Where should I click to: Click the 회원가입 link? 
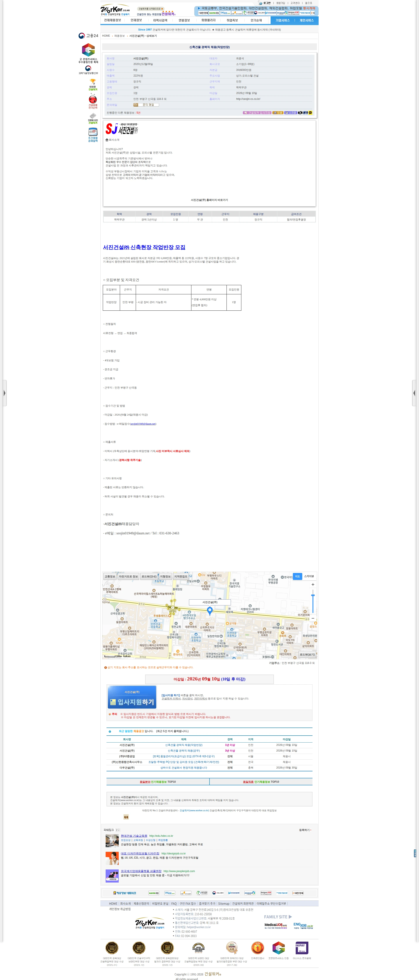click(x=280, y=3)
